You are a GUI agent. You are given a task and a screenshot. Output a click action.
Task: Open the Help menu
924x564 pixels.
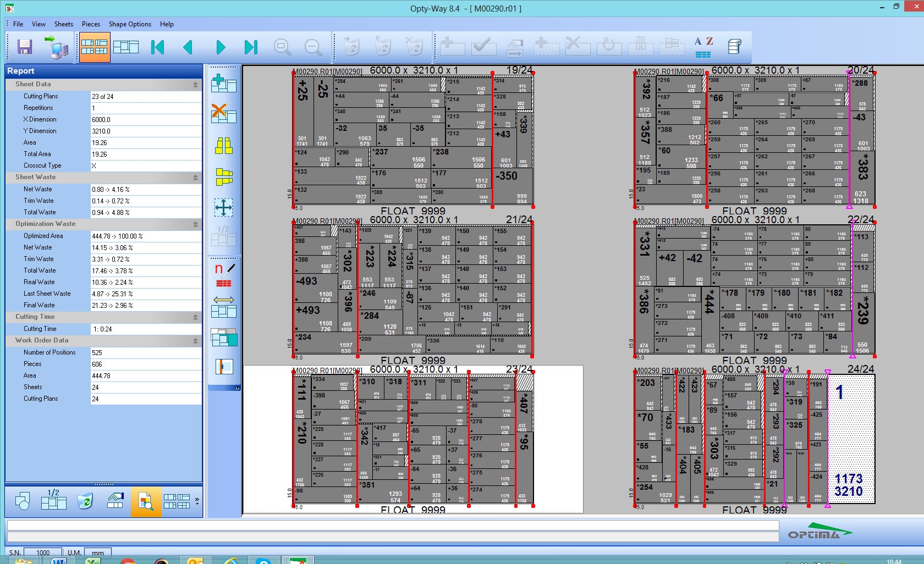coord(167,24)
